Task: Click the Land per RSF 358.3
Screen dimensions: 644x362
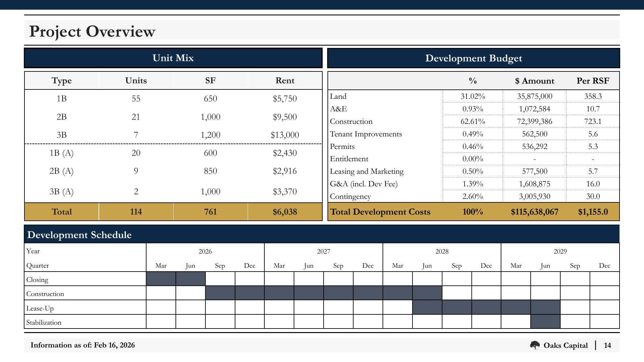Action: tap(593, 96)
